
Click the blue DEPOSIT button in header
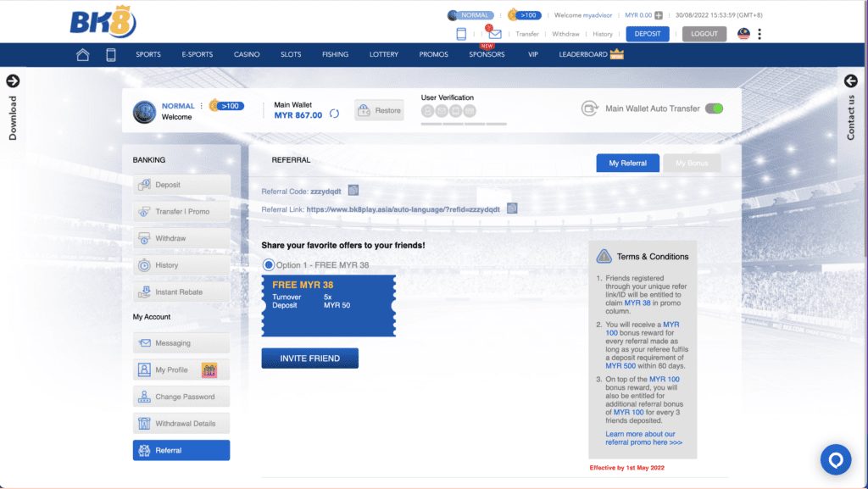click(x=648, y=34)
